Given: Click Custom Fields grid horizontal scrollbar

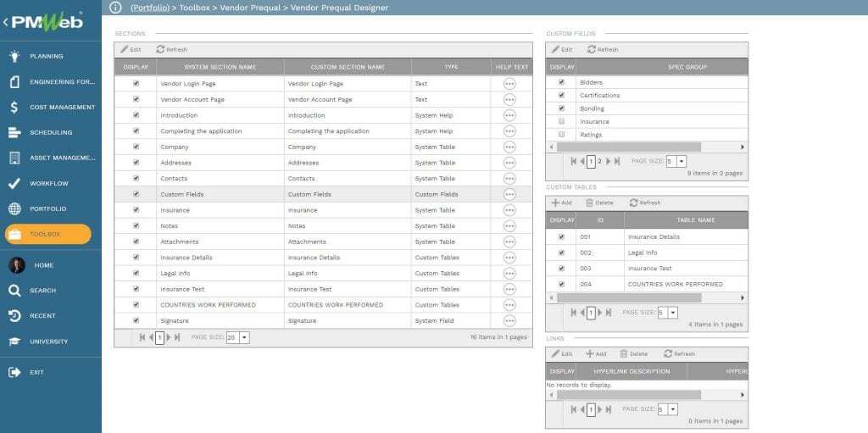Looking at the screenshot, I should point(628,147).
